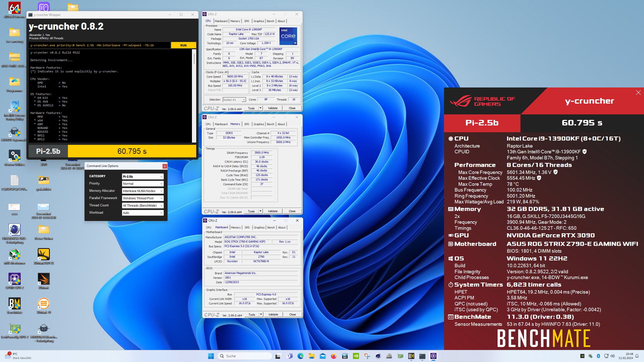Open the Socket #1 selection dropdown
644x362 pixels.
(234, 100)
